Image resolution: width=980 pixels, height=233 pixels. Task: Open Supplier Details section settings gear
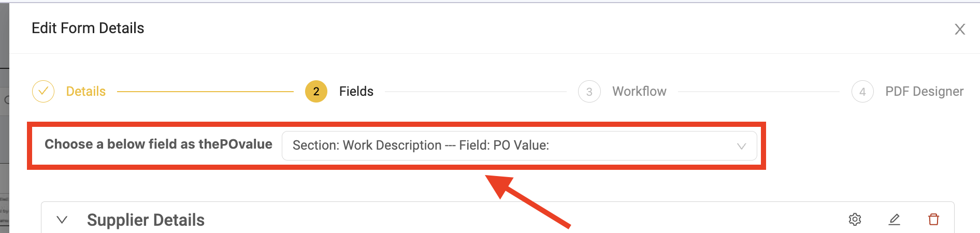coord(855,220)
